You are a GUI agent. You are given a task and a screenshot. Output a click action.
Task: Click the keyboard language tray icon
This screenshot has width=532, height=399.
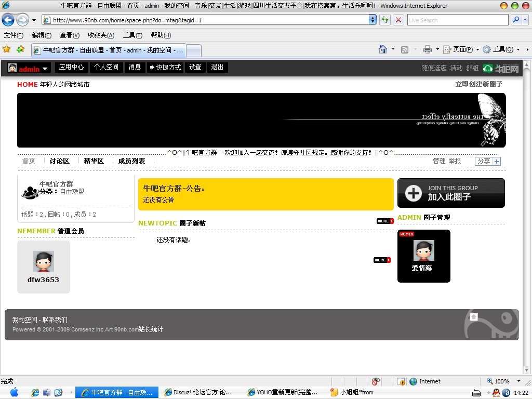coord(476,393)
